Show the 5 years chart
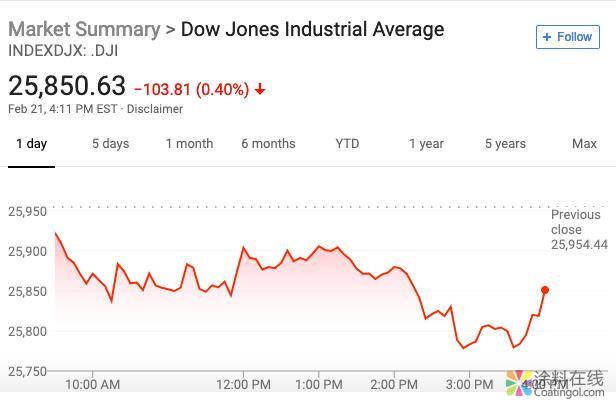Viewport: 616px width, 410px height. click(505, 144)
